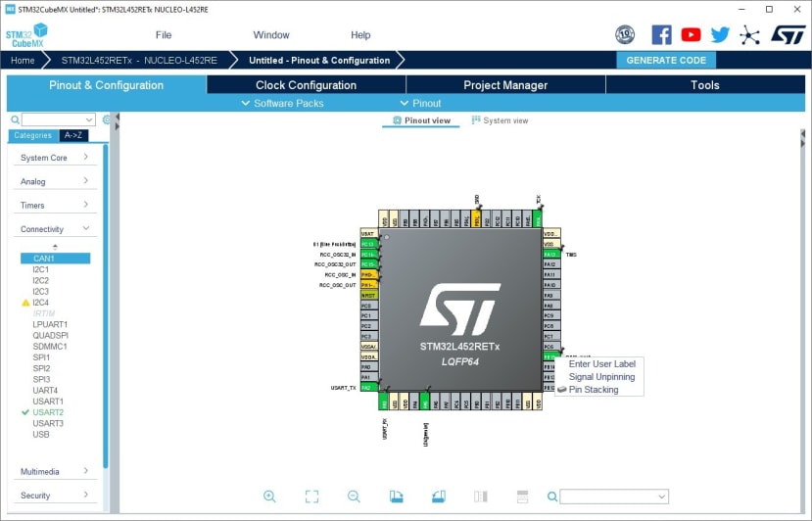Select the Pinout & Configuration tab
This screenshot has height=521, width=812.
pos(106,85)
